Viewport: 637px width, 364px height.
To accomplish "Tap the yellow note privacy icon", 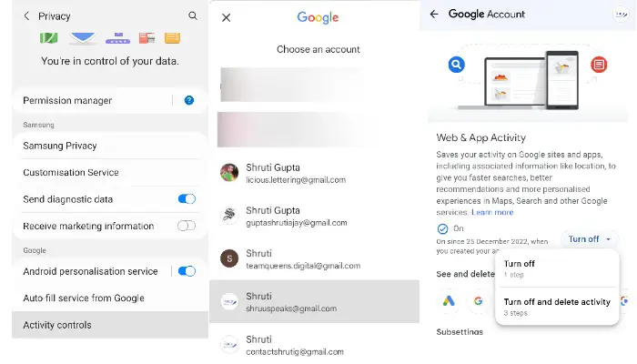I will [x=172, y=38].
